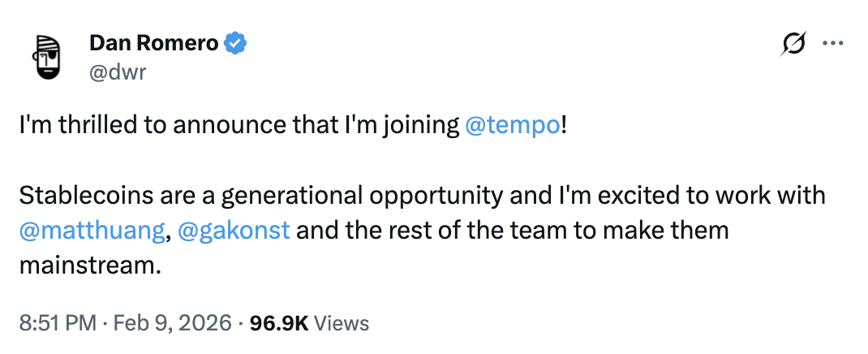Screen dimensions: 868x354
Task: Follow the @gakonst mention link
Action: pyautogui.click(x=234, y=230)
